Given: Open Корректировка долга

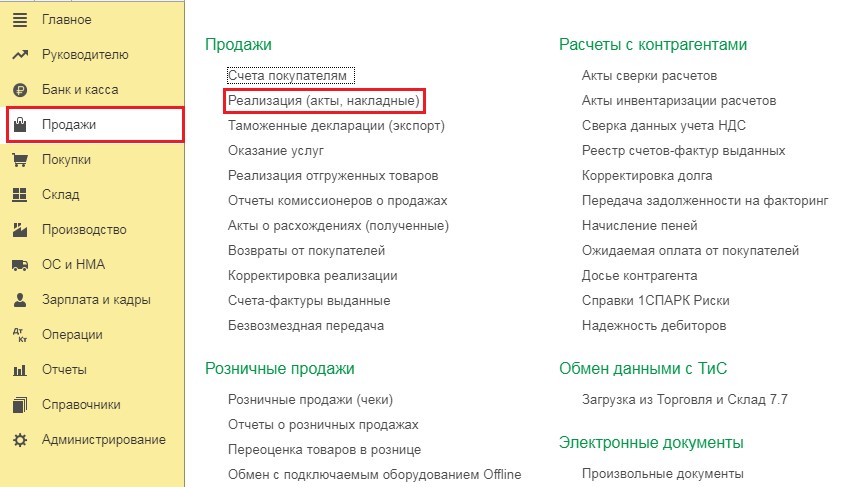Looking at the screenshot, I should pos(647,176).
